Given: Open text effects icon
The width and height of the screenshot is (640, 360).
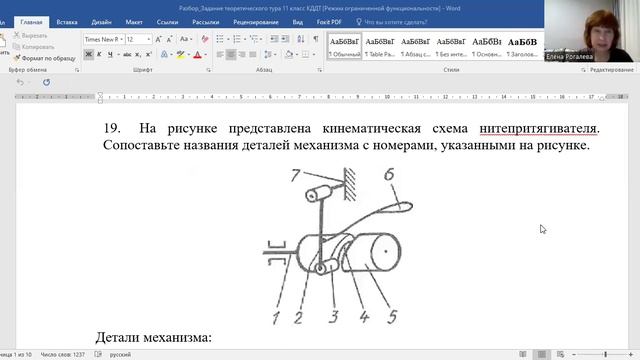Looking at the screenshot, I should click(x=164, y=54).
